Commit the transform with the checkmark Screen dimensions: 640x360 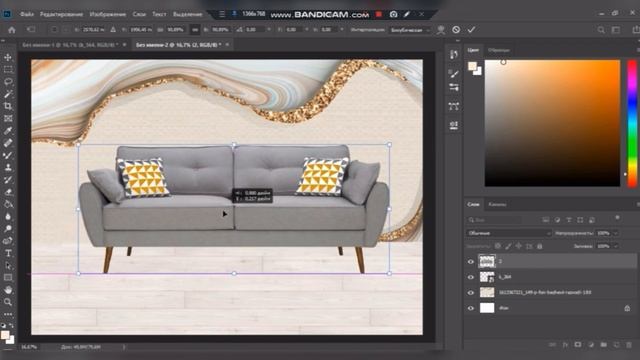(x=471, y=30)
